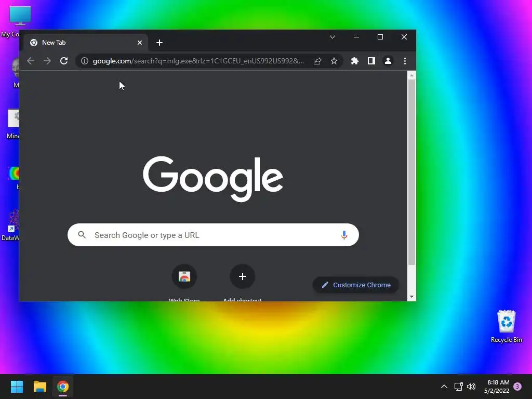This screenshot has height=399, width=532.
Task: Reload the page with the refresh icon
Action: [64, 61]
